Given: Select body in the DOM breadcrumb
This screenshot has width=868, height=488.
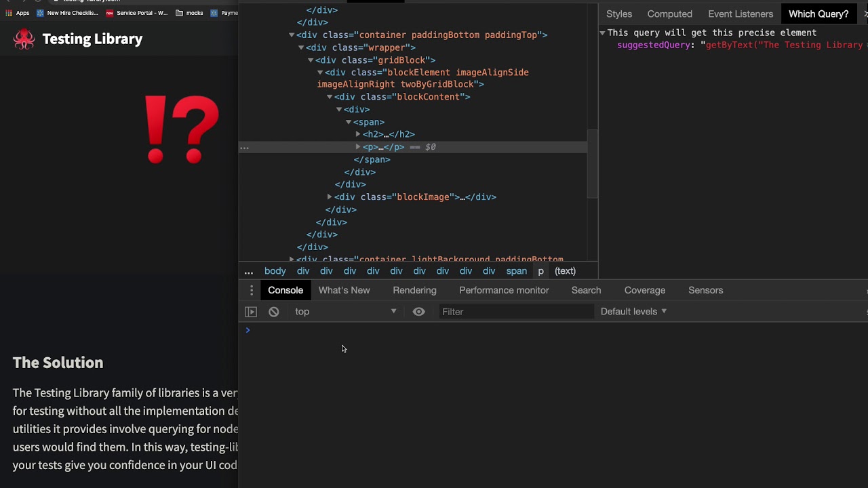Looking at the screenshot, I should pyautogui.click(x=275, y=271).
